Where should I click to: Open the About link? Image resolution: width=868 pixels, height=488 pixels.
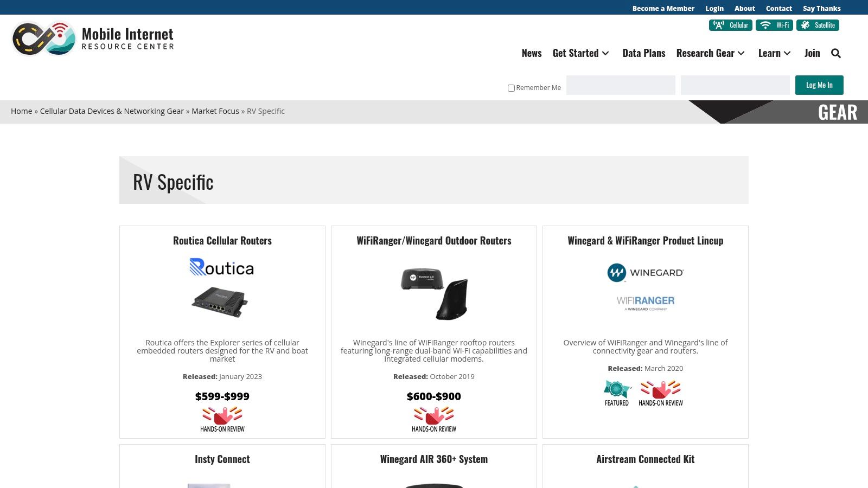tap(745, 8)
